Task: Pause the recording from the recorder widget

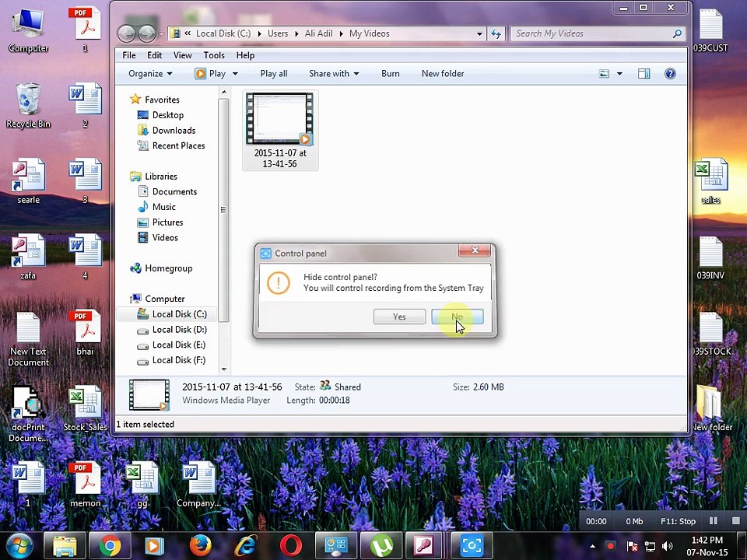Action: click(713, 521)
